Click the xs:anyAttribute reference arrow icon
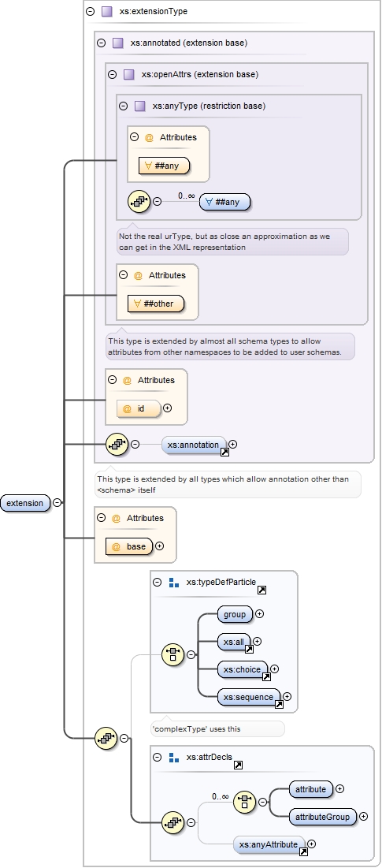382x868 pixels. (x=303, y=852)
